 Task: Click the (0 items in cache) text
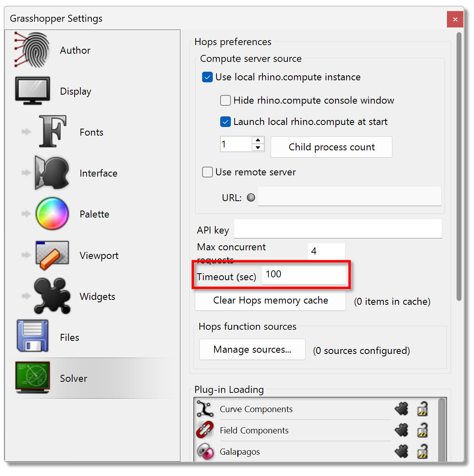(x=392, y=301)
